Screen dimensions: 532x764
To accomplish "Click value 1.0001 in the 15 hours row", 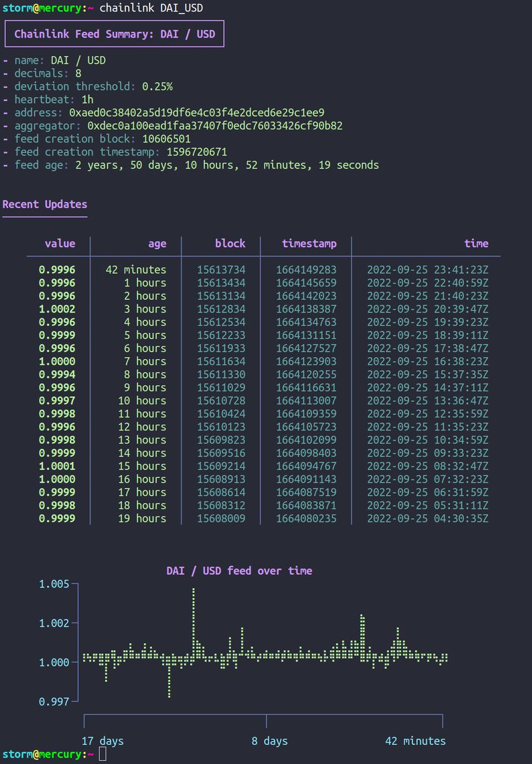I will click(x=57, y=466).
